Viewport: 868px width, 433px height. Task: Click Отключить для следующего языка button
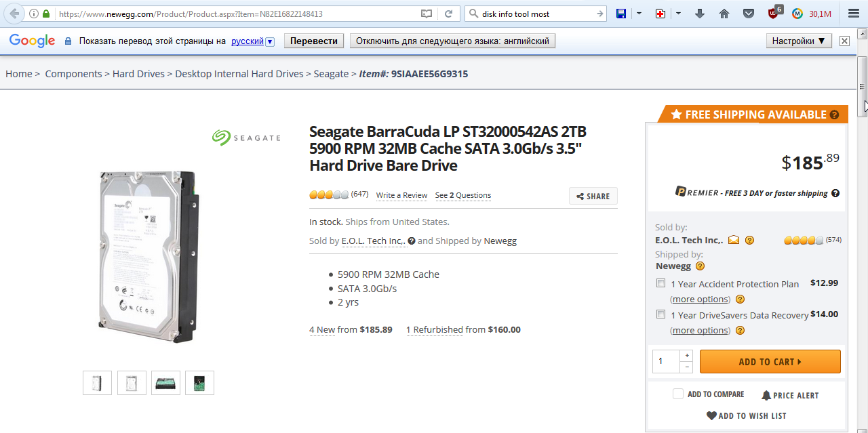(452, 41)
